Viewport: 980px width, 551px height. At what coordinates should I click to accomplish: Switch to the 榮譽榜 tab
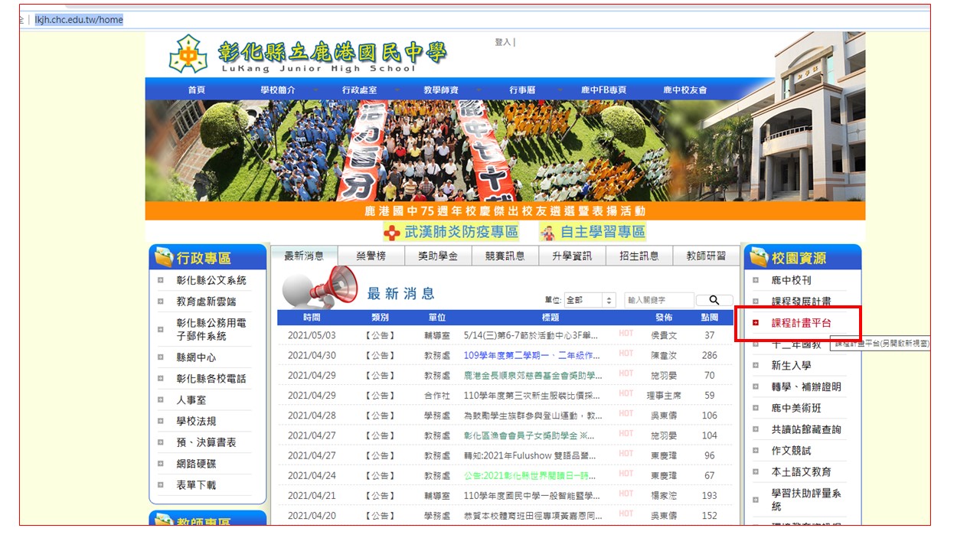click(371, 256)
